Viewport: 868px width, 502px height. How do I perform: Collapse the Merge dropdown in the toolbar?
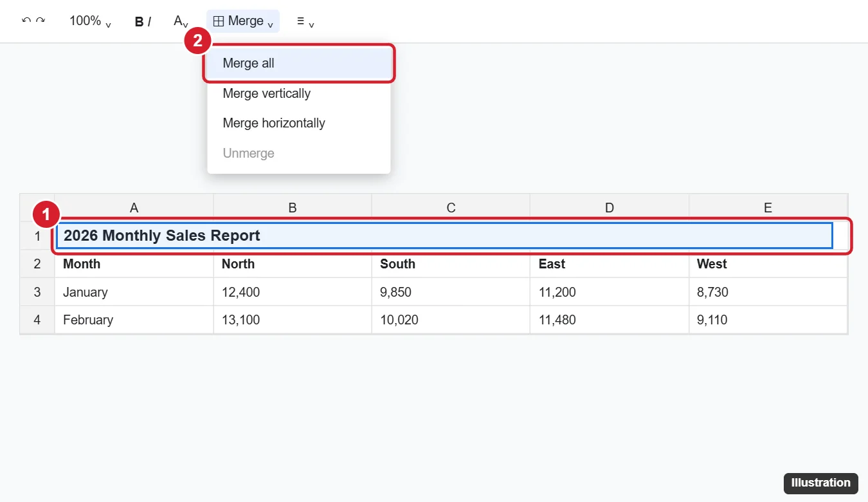243,21
